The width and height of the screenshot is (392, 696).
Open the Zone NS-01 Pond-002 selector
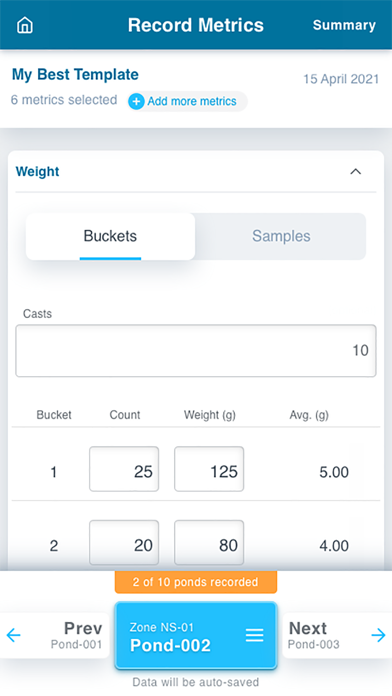click(x=196, y=635)
